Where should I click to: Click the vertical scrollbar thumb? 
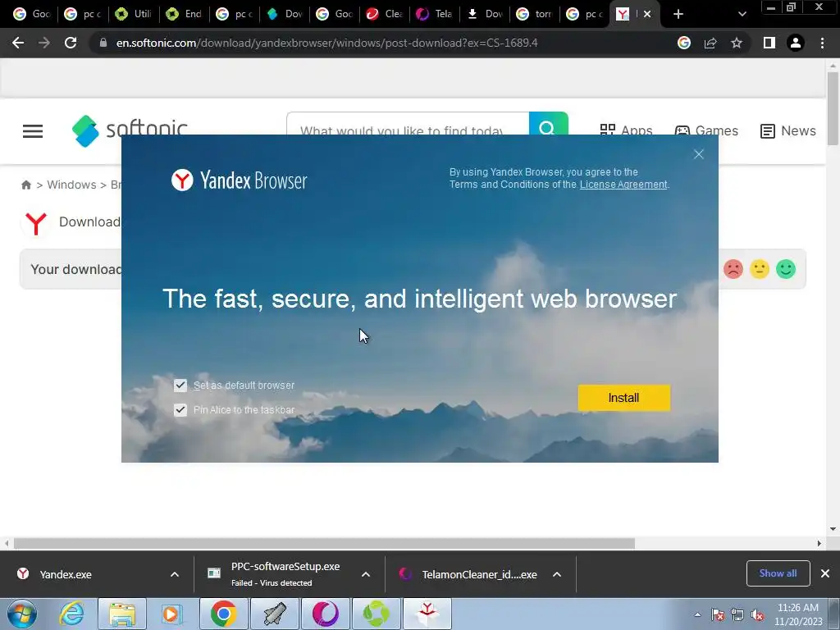[833, 107]
